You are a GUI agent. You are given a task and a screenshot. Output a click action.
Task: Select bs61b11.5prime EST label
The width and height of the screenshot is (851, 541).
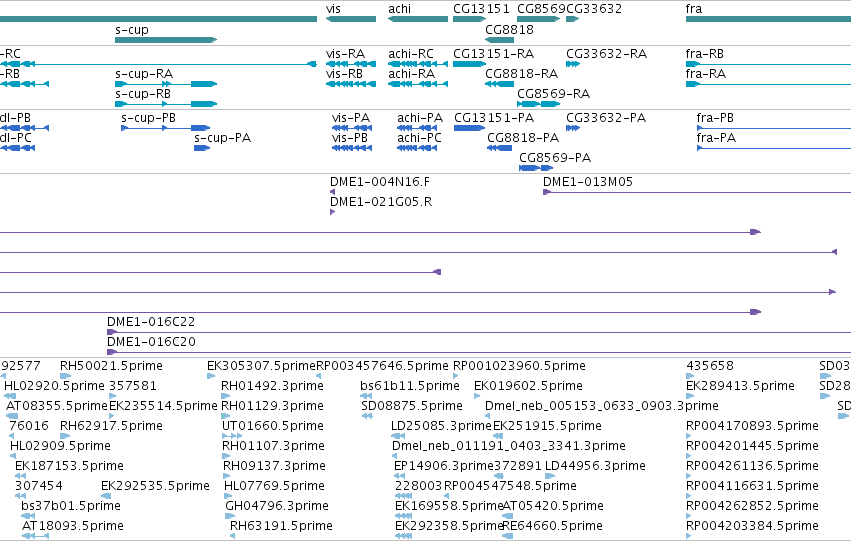pos(410,386)
